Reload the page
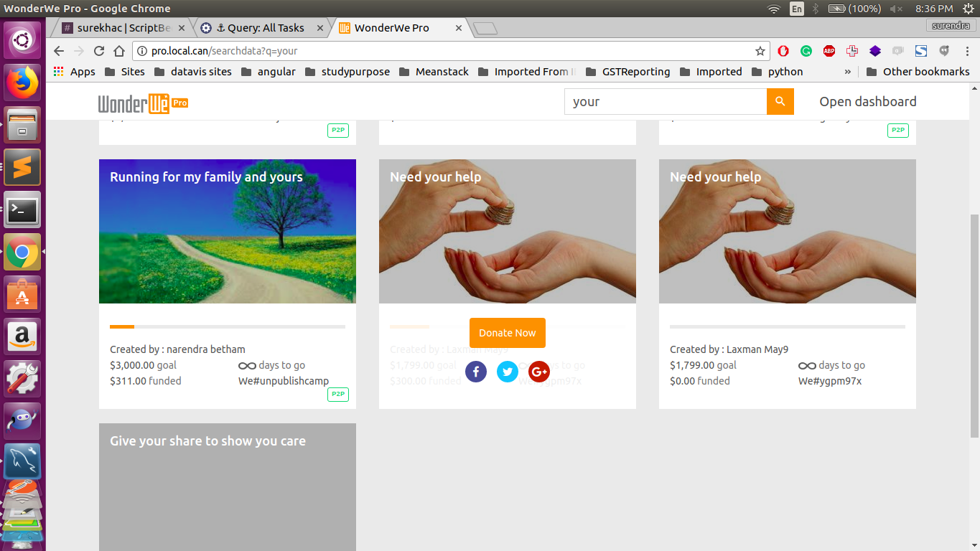This screenshot has width=980, height=551. coord(99,51)
